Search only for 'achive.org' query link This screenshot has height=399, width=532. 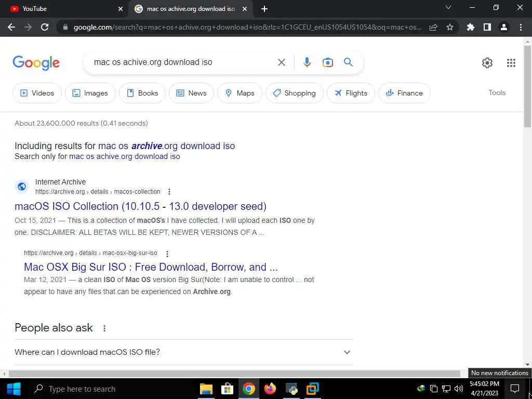(125, 156)
